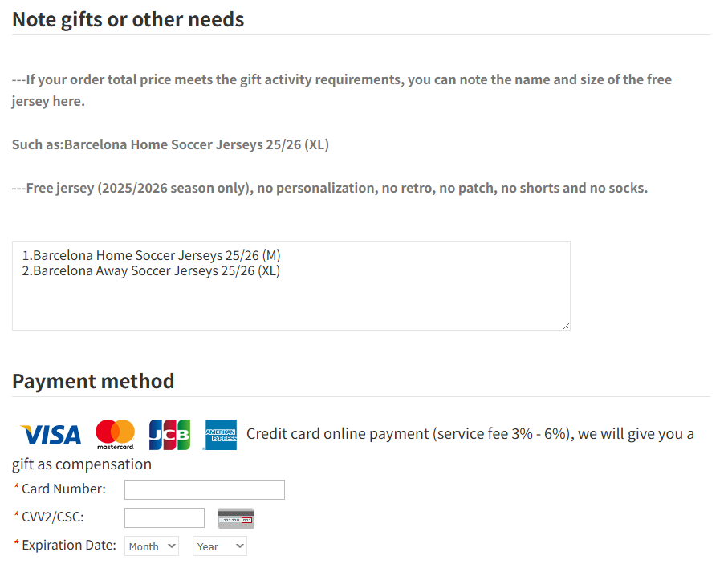This screenshot has width=728, height=576.
Task: Click the "Expiration Date:" label
Action: click(69, 545)
